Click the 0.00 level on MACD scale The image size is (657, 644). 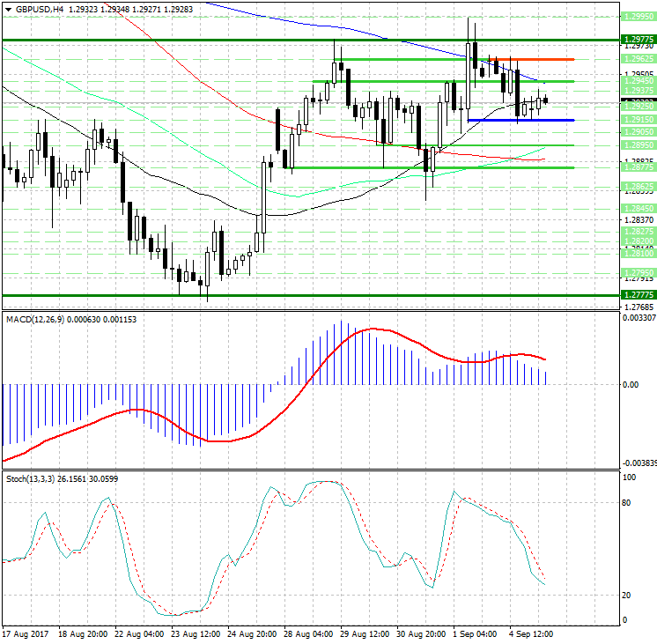click(x=631, y=385)
